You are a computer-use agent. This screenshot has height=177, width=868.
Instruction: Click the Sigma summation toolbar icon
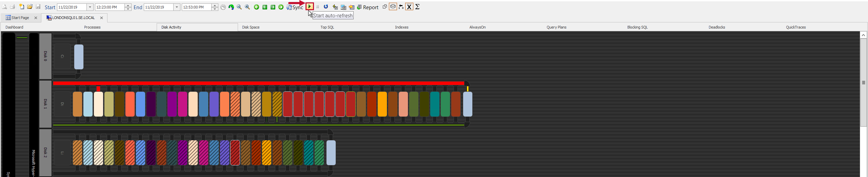417,7
